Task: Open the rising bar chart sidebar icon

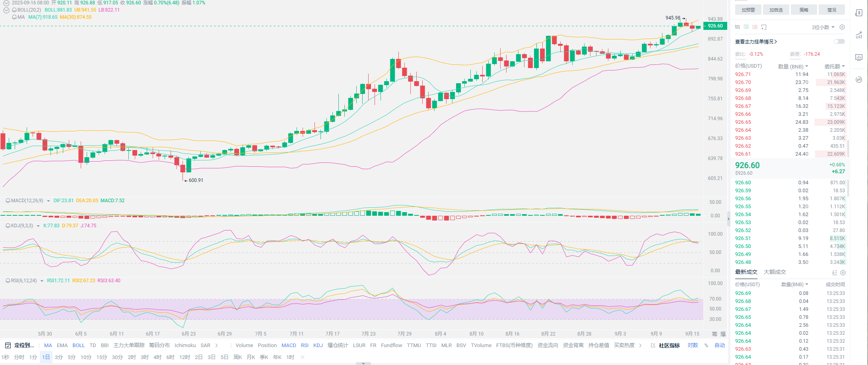Action: pyautogui.click(x=859, y=35)
